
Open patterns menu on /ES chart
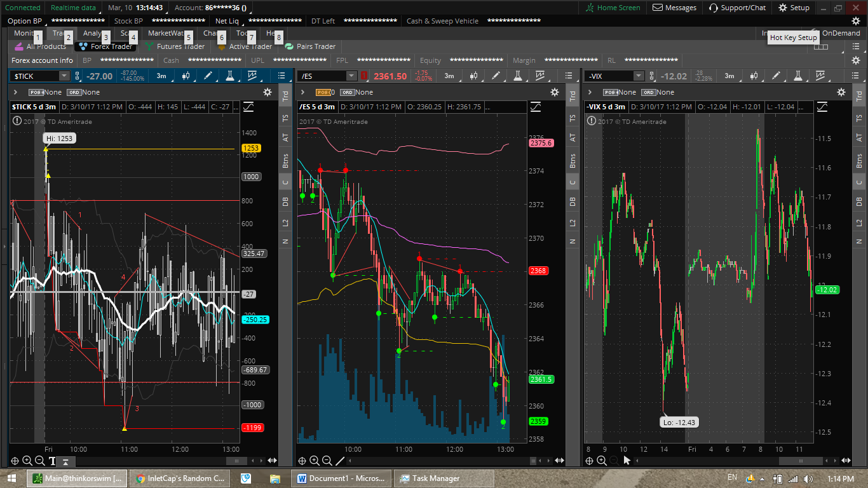click(x=540, y=76)
